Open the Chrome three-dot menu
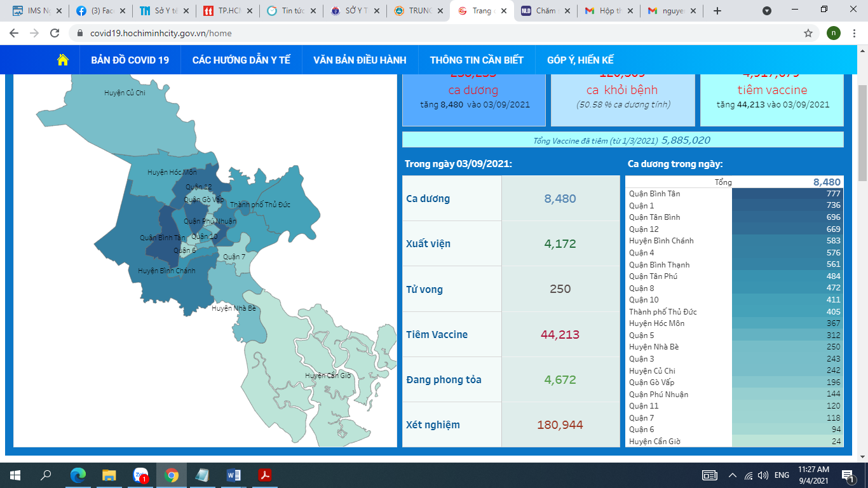Image resolution: width=868 pixels, height=488 pixels. point(855,33)
